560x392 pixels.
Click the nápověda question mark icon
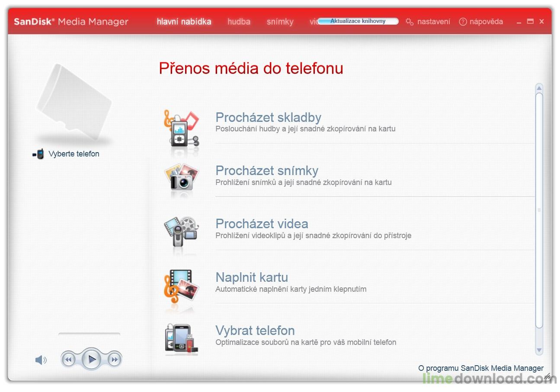pos(463,22)
